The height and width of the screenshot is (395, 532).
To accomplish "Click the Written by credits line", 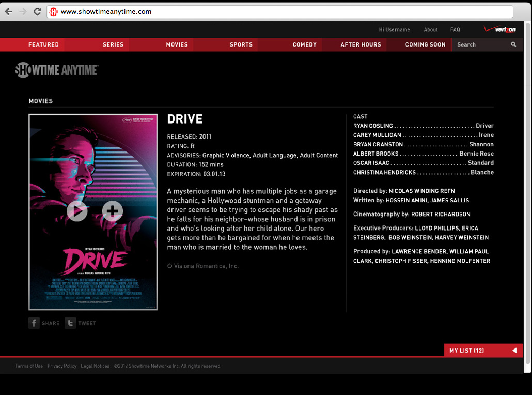I will click(411, 200).
